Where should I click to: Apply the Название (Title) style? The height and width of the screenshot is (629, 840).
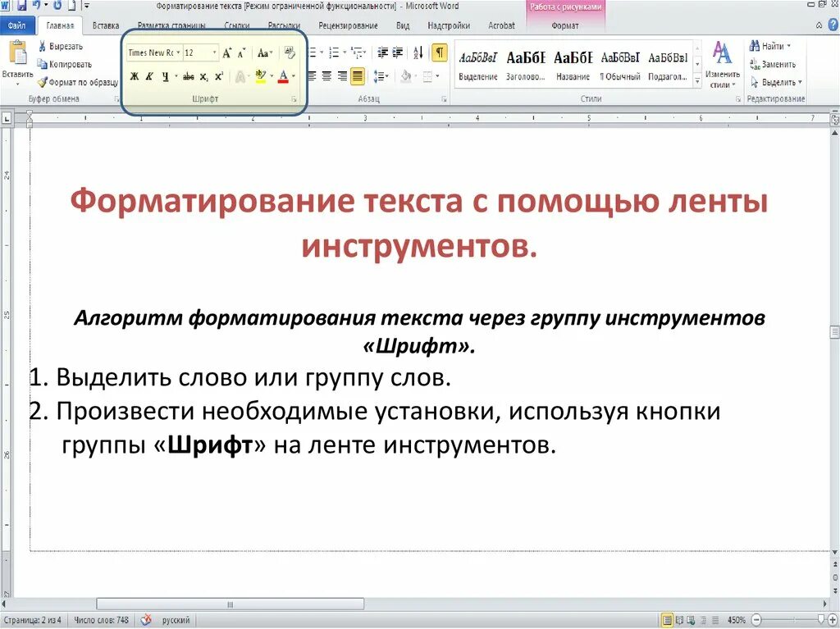tap(573, 64)
